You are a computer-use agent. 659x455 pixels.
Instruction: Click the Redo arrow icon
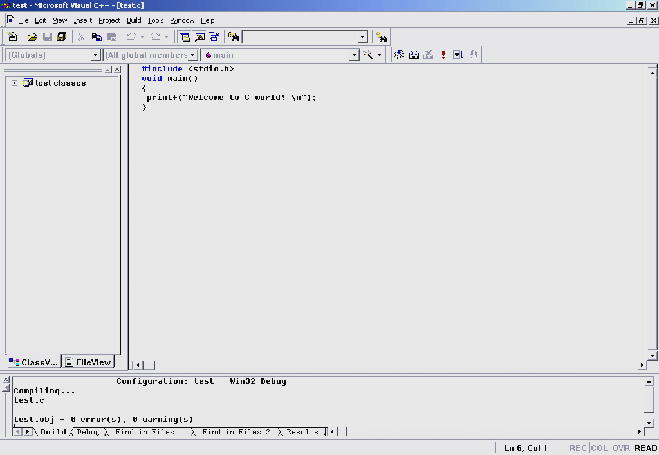155,37
